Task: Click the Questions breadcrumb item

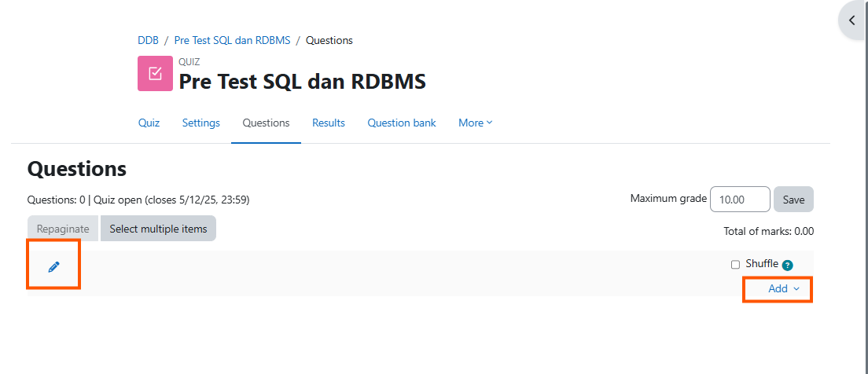Action: [329, 41]
